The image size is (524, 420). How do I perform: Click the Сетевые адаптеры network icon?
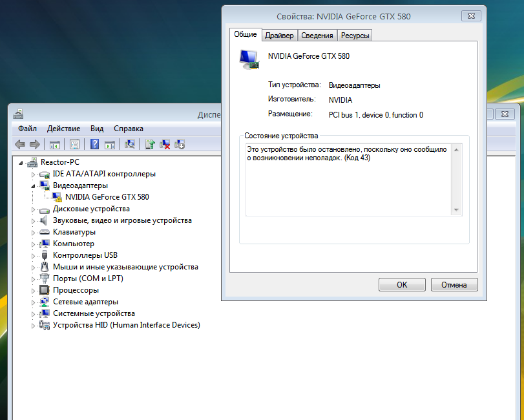(x=44, y=302)
